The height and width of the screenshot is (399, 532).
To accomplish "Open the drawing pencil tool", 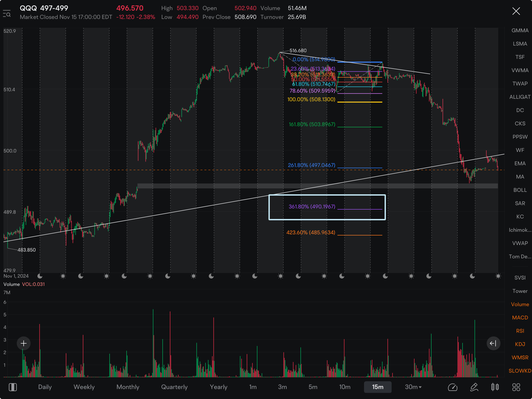I will click(474, 387).
